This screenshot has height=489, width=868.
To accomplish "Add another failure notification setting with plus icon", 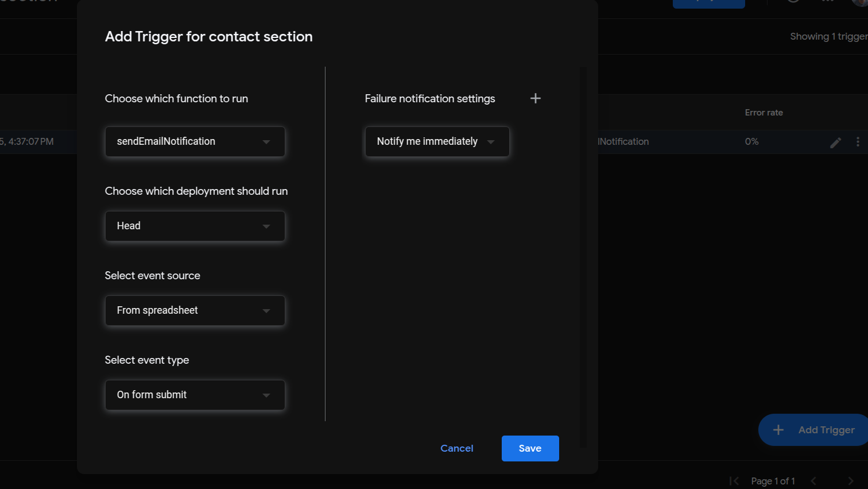I will pyautogui.click(x=535, y=98).
